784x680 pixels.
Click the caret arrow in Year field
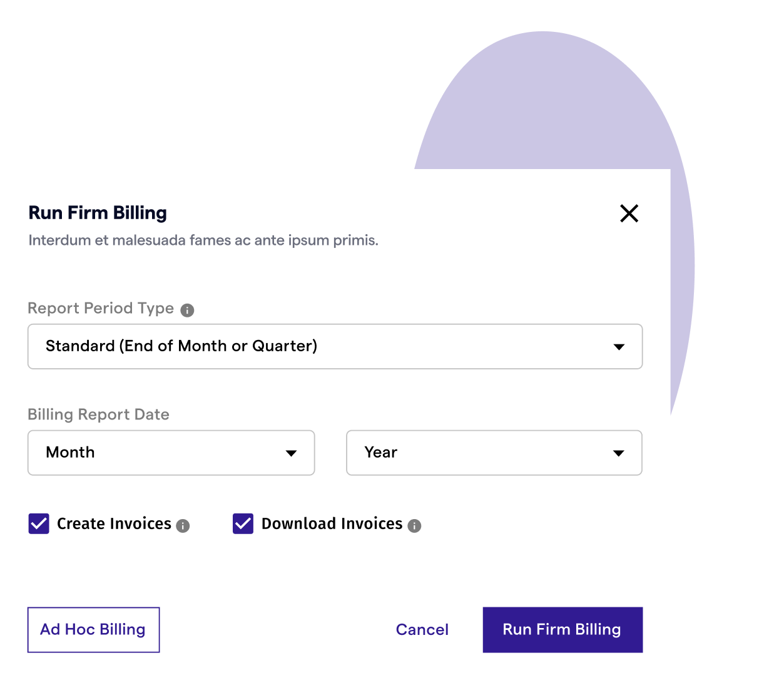tap(619, 453)
